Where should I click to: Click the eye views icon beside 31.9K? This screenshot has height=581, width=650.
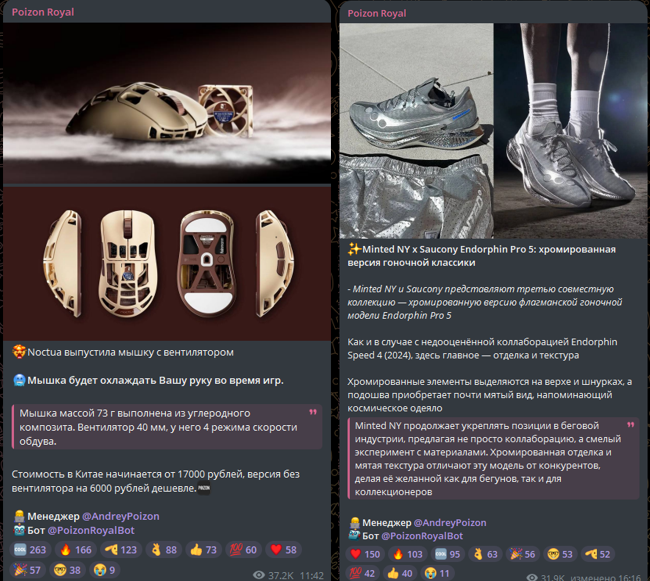click(x=532, y=577)
